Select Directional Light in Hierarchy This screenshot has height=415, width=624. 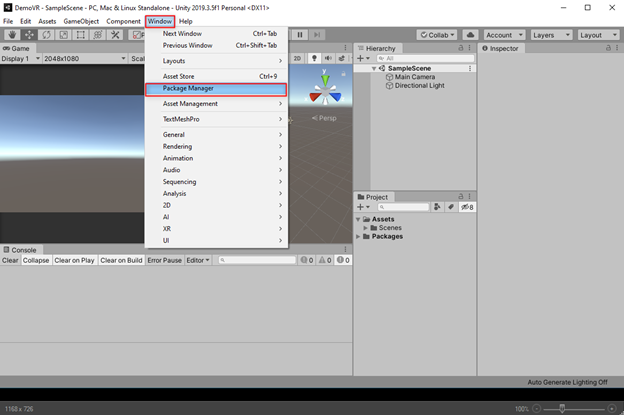419,86
